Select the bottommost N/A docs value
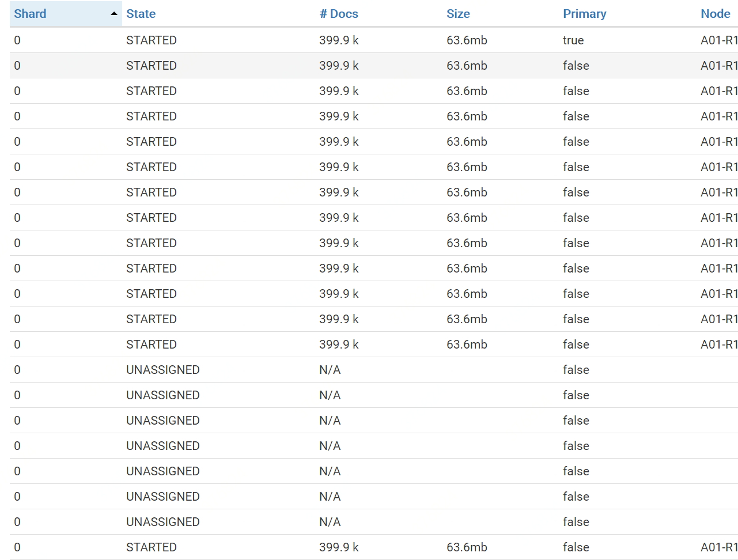The image size is (738, 560). click(330, 522)
